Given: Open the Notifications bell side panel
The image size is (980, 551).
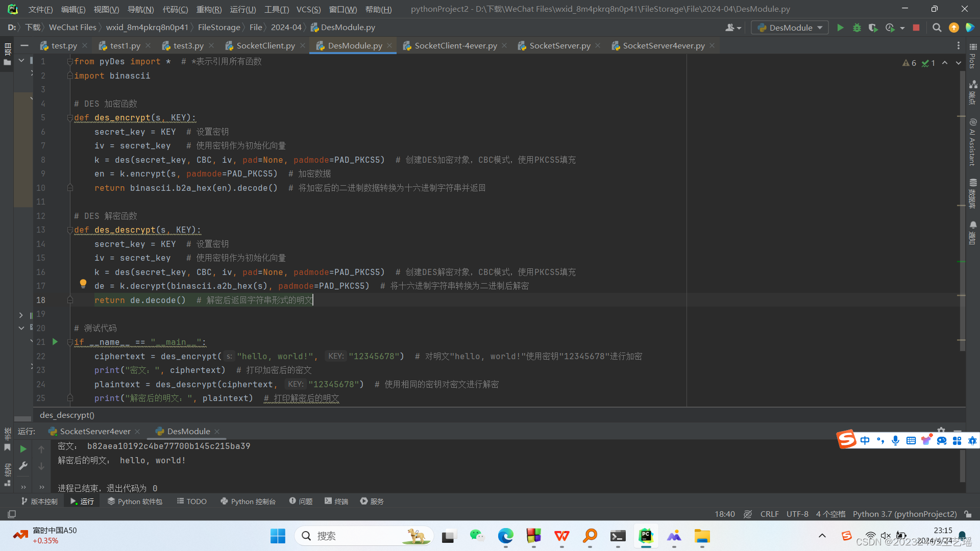Looking at the screenshot, I should 973,233.
